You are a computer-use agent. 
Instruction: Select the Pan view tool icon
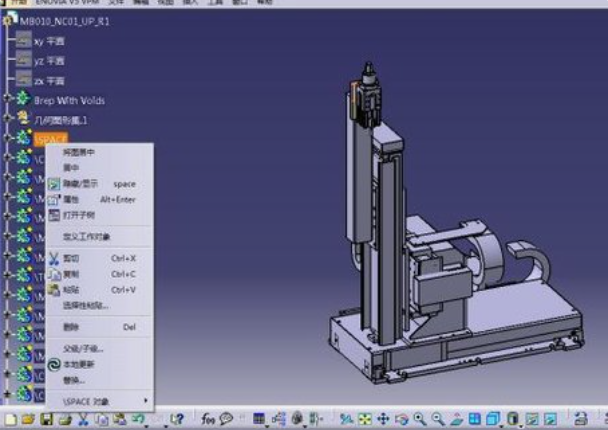(x=383, y=419)
